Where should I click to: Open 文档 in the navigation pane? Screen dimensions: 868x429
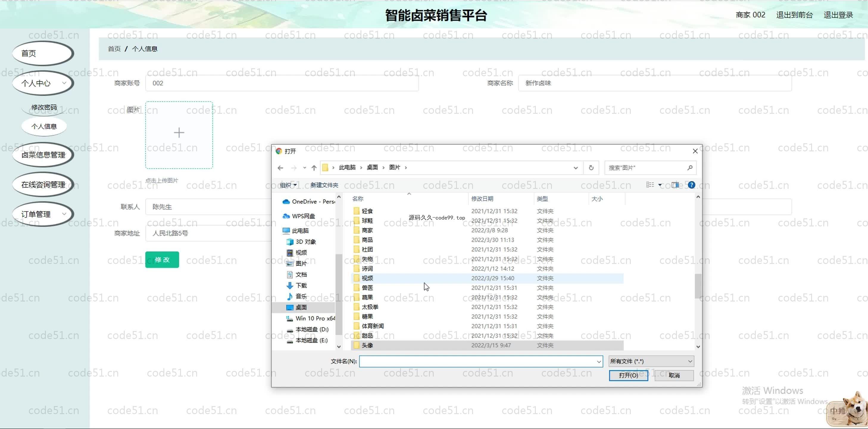[x=296, y=275]
